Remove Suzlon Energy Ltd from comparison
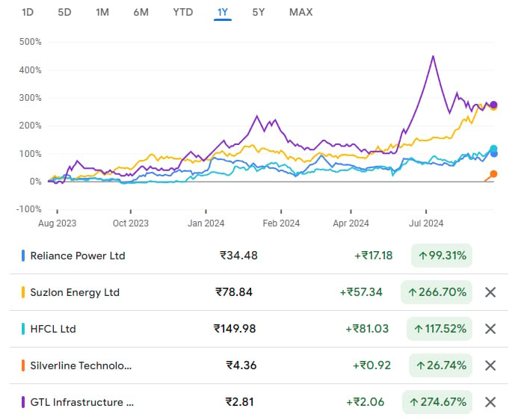 coord(490,292)
